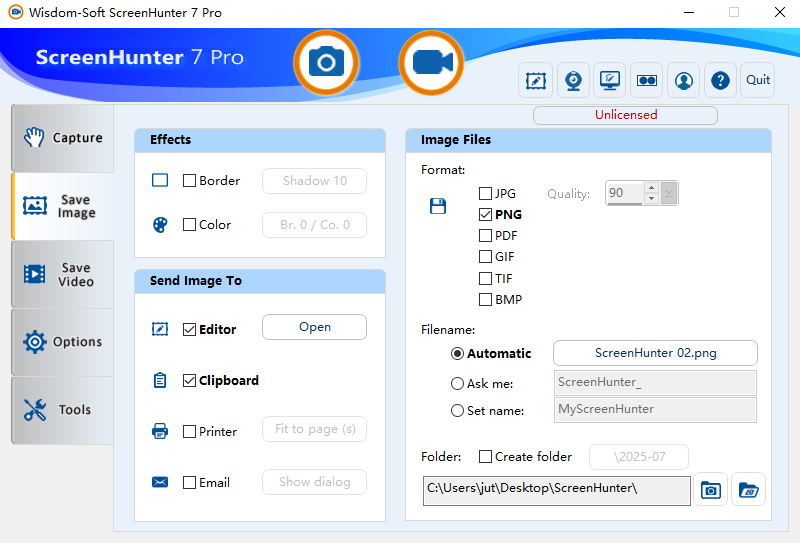Click the folder path field

[557, 491]
